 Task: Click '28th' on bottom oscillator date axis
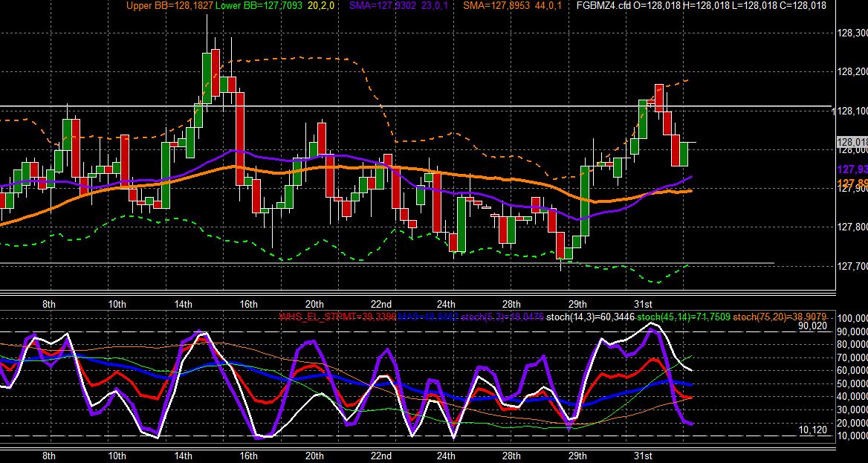coord(511,456)
